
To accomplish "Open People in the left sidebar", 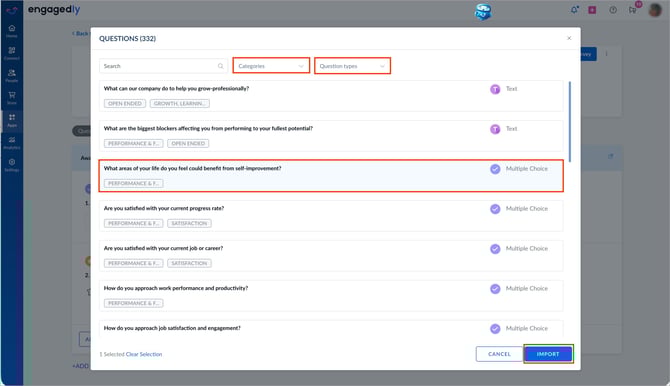I will [x=12, y=76].
